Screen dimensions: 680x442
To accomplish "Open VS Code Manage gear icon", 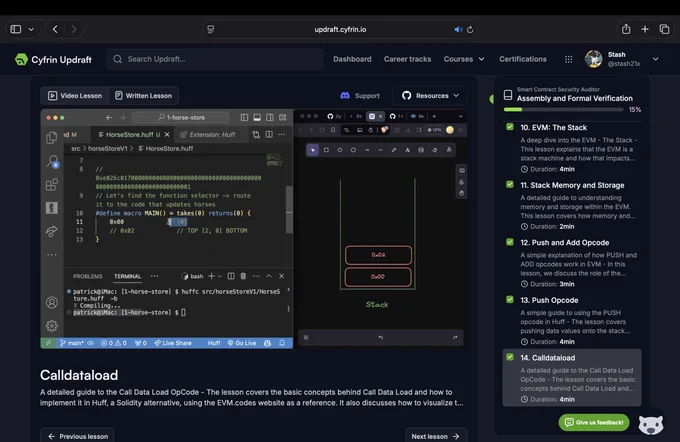I will pyautogui.click(x=52, y=326).
